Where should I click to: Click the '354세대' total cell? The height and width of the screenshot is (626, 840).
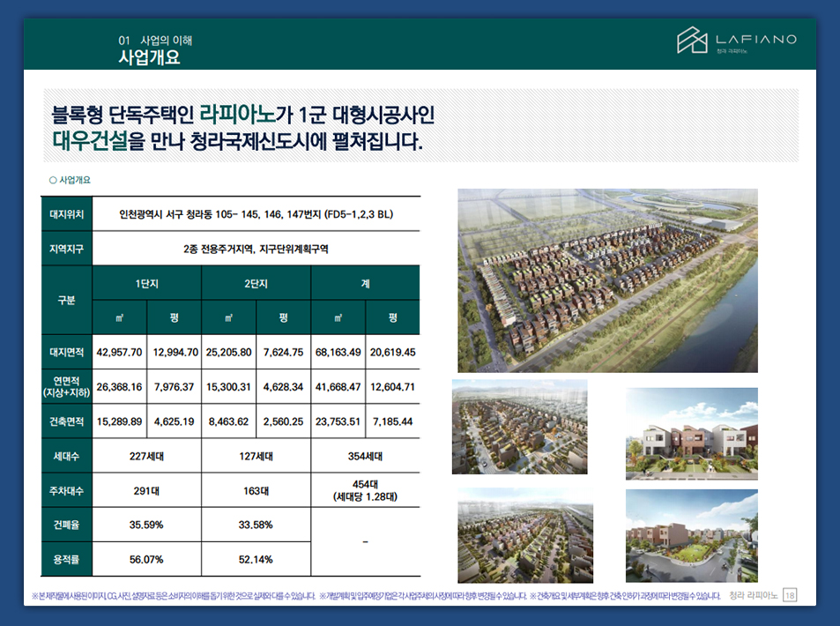point(366,456)
